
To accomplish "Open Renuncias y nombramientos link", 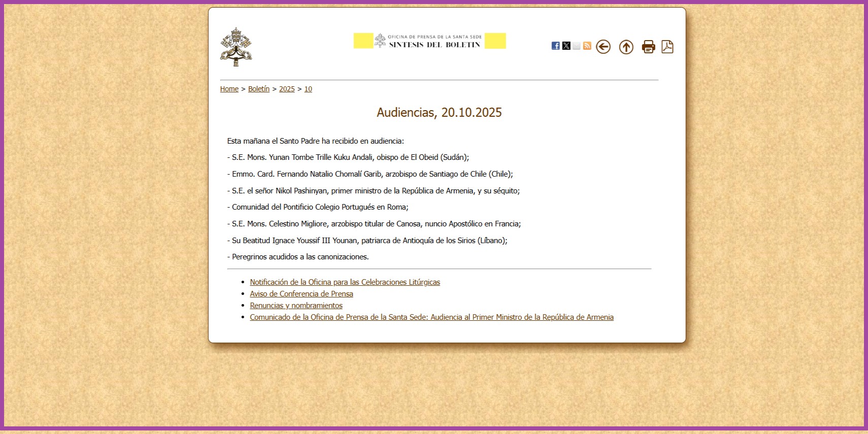I will (x=296, y=306).
